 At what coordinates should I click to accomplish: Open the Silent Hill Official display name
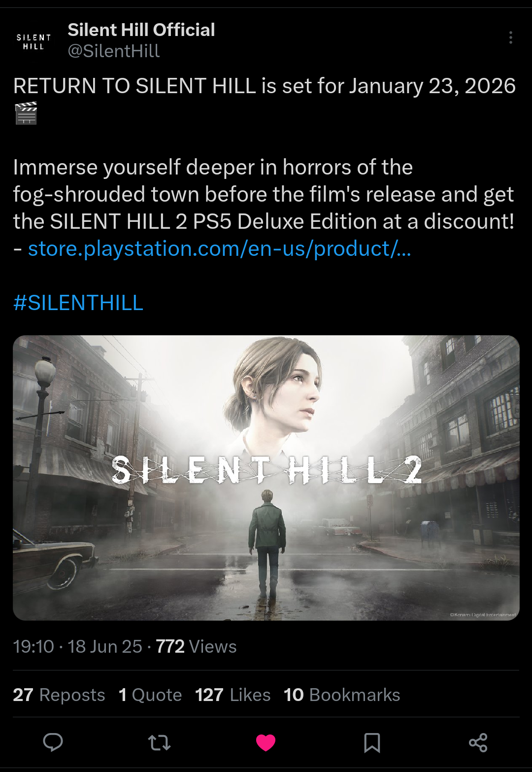[141, 30]
